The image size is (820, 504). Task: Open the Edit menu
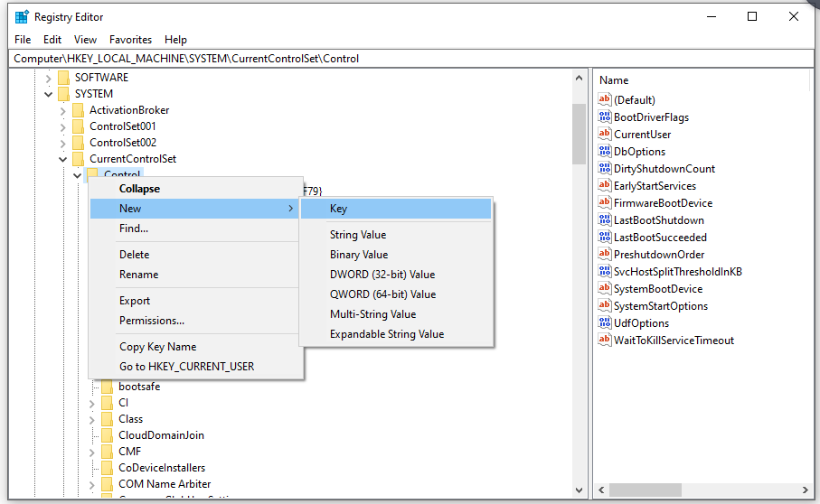(52, 40)
